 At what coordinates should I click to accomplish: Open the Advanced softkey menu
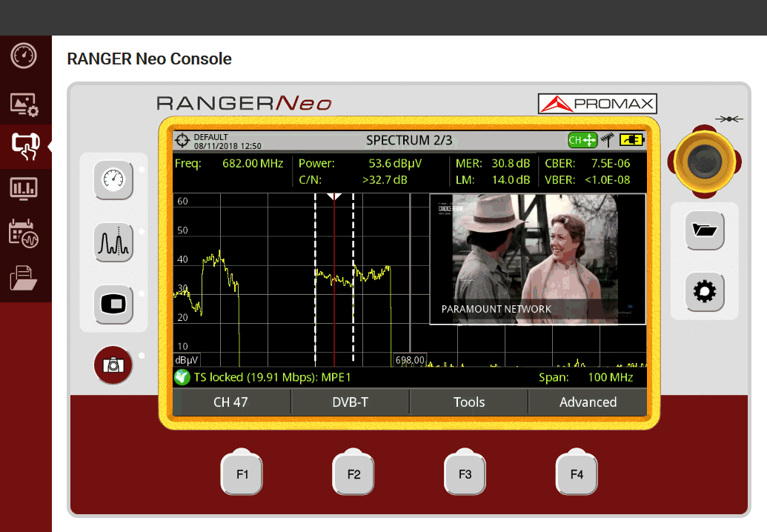click(x=588, y=402)
